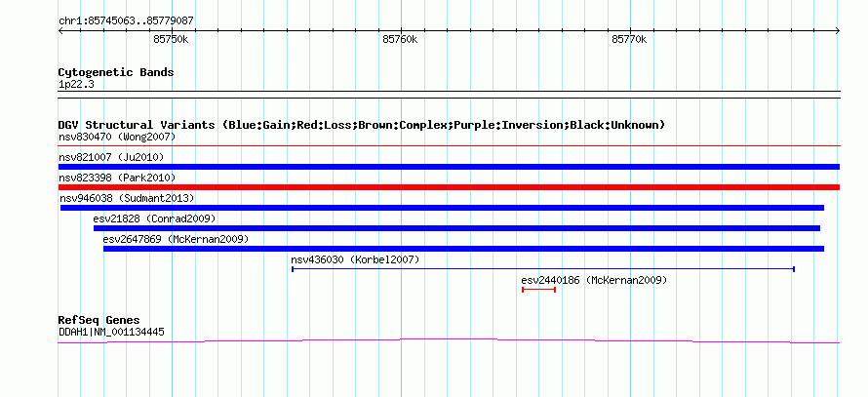Click the nsv821007 (Ju2010) label
The image size is (868, 397).
point(111,157)
